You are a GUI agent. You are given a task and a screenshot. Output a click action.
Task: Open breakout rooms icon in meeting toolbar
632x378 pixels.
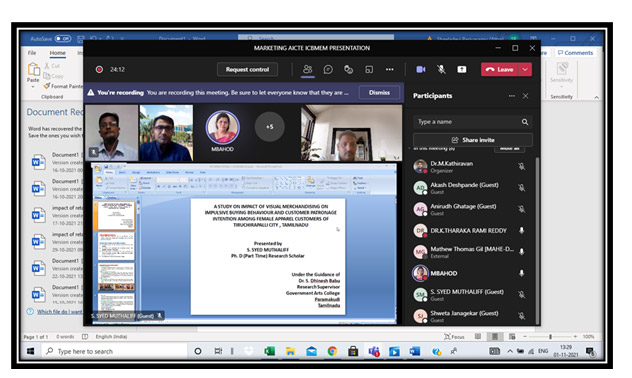click(x=369, y=70)
